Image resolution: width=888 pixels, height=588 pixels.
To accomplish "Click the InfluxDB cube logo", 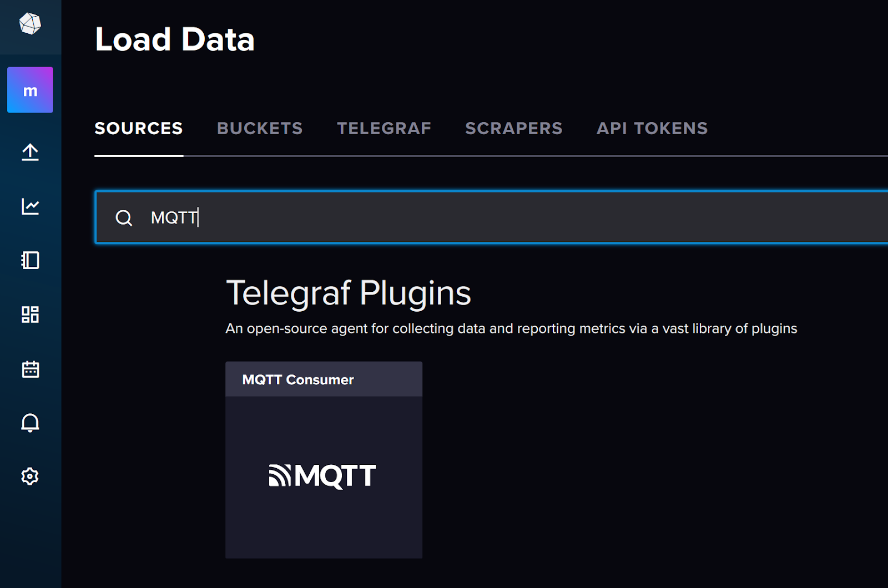I will tap(30, 24).
